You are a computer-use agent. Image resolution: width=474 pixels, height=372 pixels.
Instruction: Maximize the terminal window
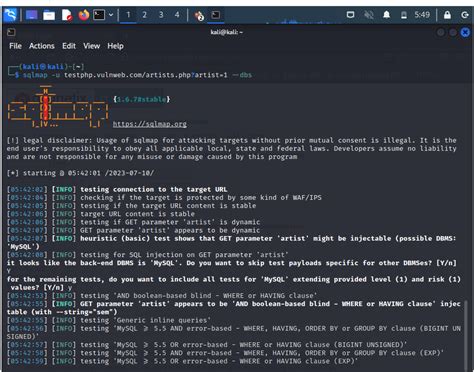453,32
